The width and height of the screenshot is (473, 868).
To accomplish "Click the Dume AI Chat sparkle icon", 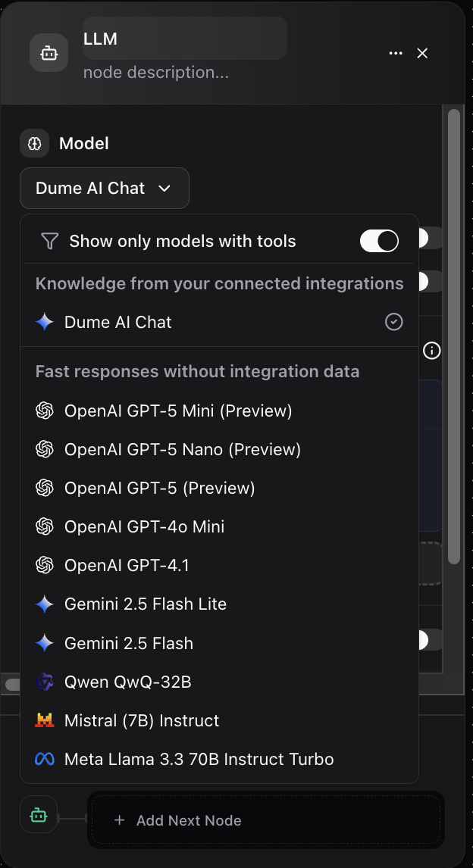I will coord(44,322).
